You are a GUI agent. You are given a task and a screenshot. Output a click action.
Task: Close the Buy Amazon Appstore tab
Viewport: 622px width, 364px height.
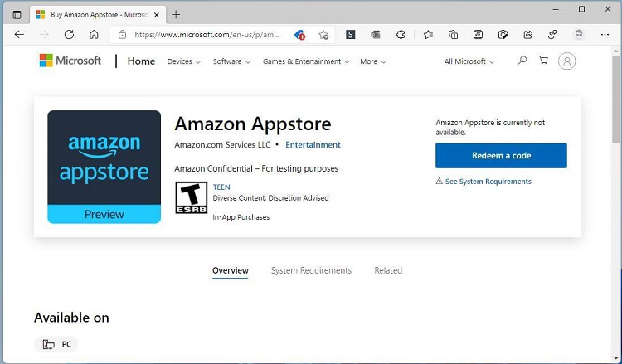(157, 15)
